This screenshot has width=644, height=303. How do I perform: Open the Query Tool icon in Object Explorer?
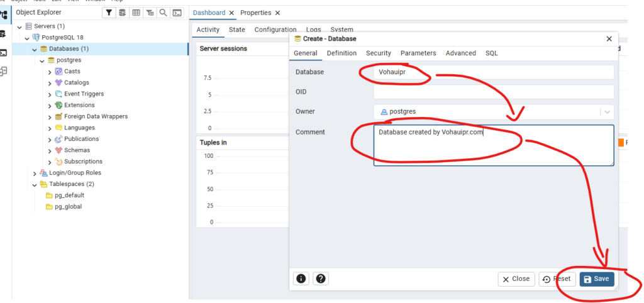point(122,13)
